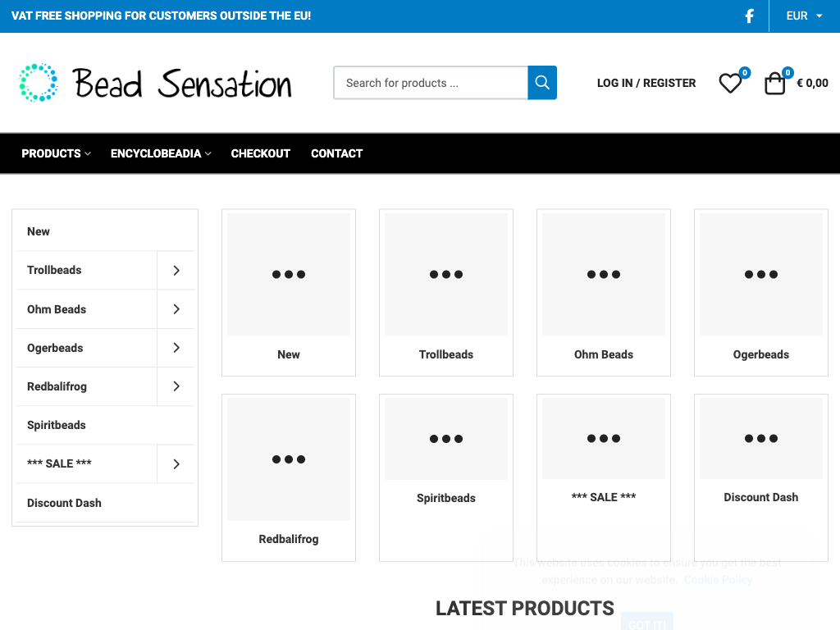Expand the Products menu

[57, 153]
